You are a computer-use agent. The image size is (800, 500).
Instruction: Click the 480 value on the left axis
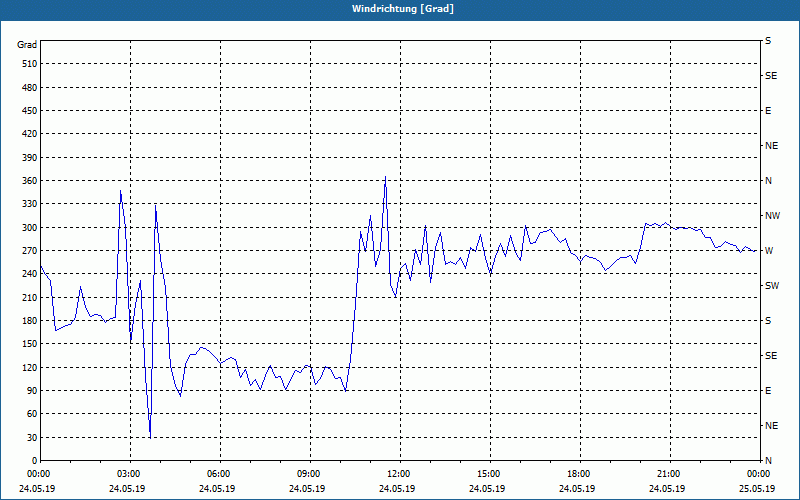pos(29,88)
